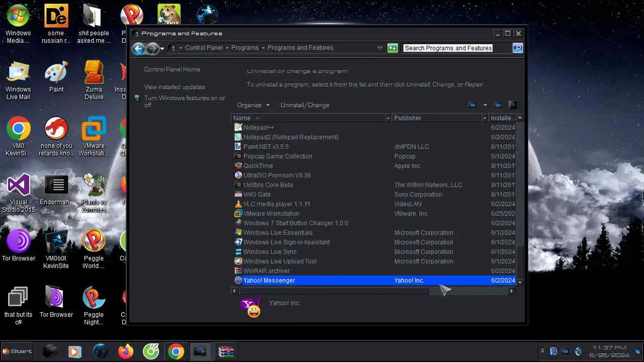Click the Start button

pos(17,351)
